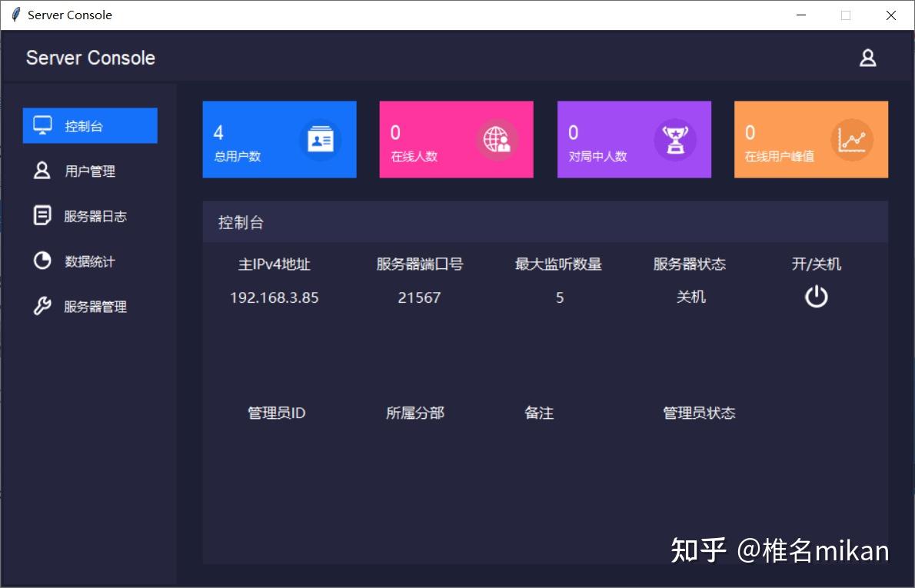Open the user profile icon top right
The height and width of the screenshot is (588, 915).
867,57
